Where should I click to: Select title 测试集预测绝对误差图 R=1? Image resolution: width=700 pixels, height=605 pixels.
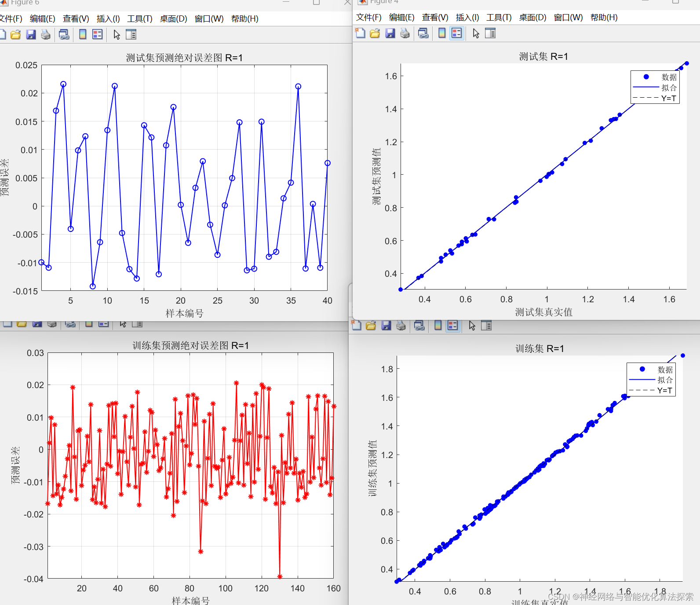click(184, 58)
